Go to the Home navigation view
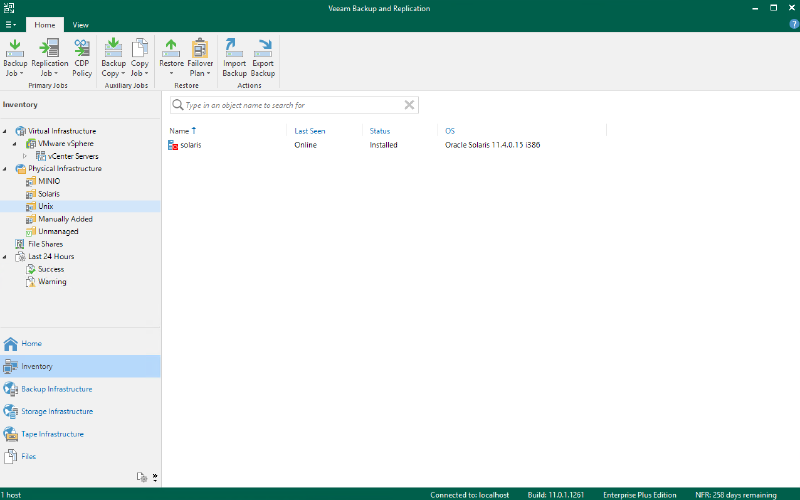Image resolution: width=800 pixels, height=500 pixels. coord(80,343)
